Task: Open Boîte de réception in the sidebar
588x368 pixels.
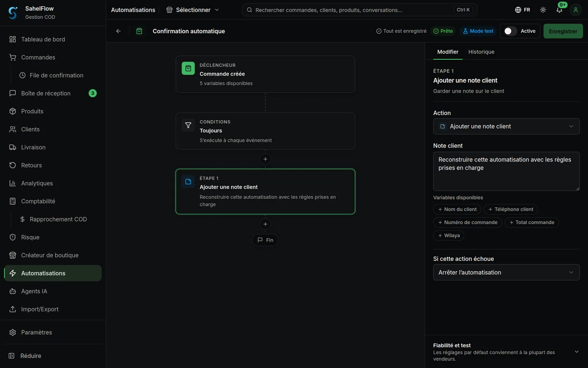Action: (53, 93)
